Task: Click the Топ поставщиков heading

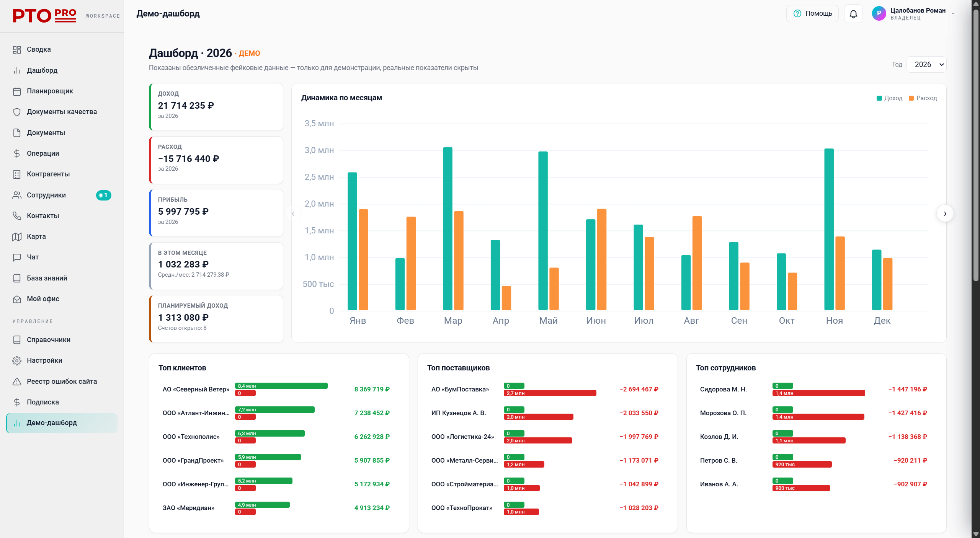Action: point(458,368)
